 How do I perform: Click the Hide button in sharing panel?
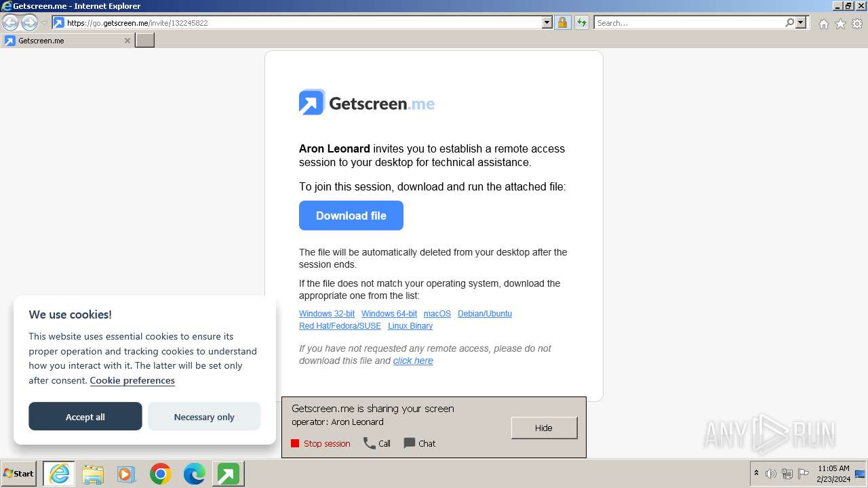coord(544,428)
